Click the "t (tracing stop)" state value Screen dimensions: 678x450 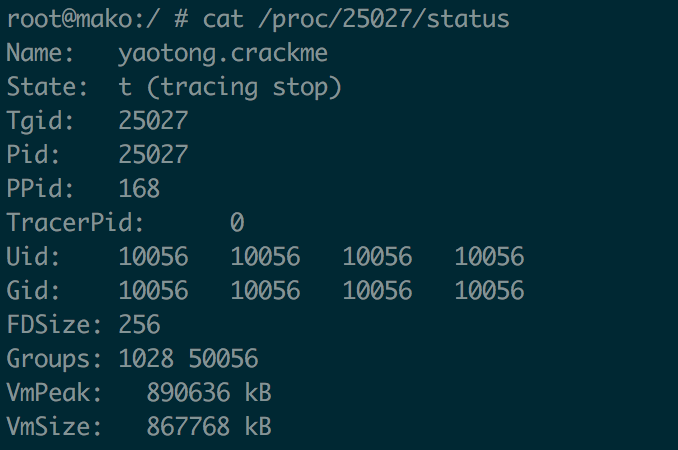230,87
